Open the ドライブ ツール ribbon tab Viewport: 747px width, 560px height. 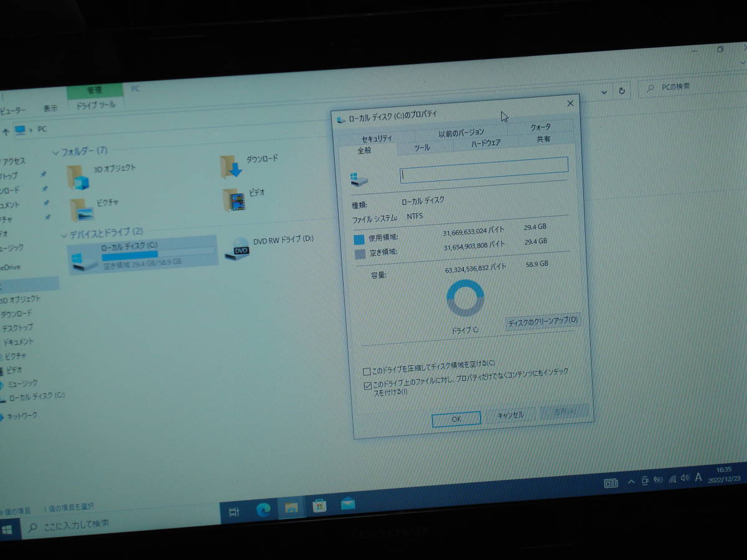96,106
